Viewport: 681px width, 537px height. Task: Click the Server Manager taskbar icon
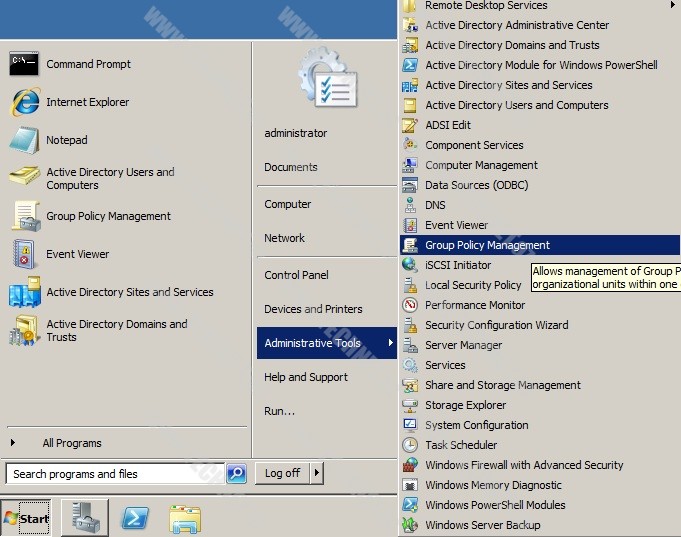[x=85, y=518]
